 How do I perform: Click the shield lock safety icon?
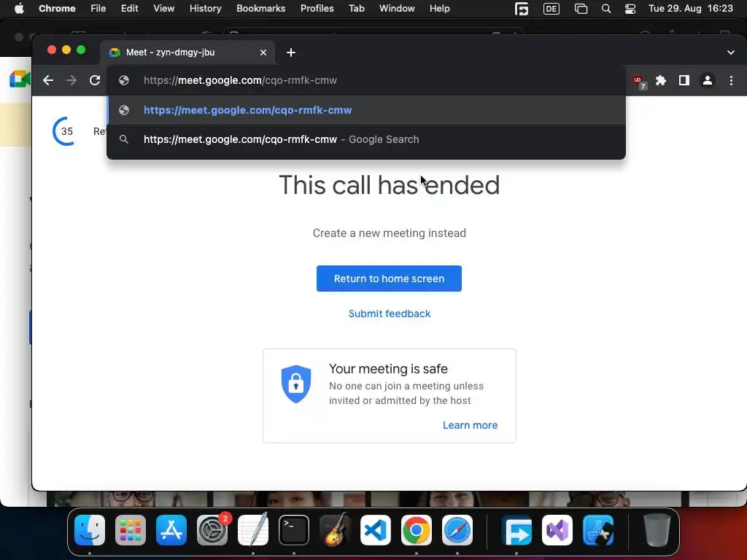(x=296, y=384)
